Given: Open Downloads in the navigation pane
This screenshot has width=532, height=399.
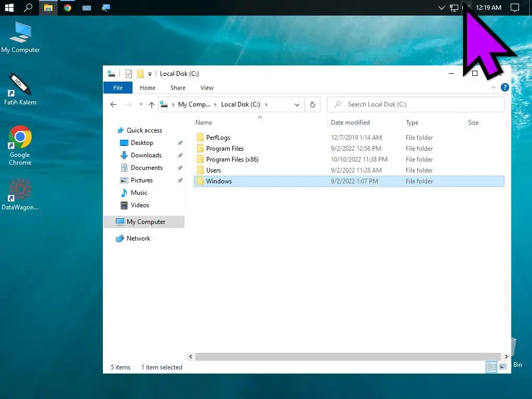Looking at the screenshot, I should [146, 155].
